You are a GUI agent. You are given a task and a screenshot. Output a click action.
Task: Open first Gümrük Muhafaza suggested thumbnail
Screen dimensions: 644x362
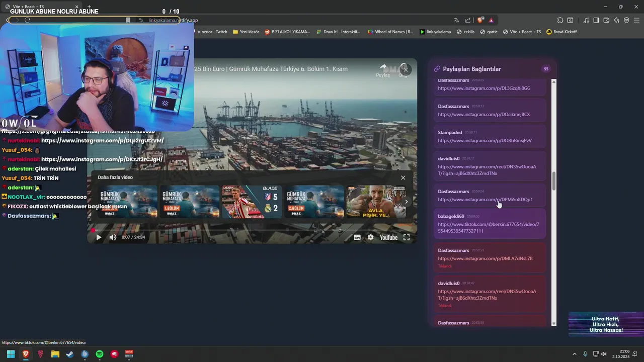pos(127,202)
